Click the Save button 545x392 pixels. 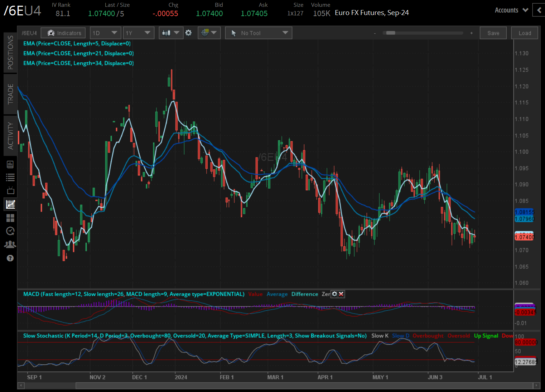coord(493,33)
